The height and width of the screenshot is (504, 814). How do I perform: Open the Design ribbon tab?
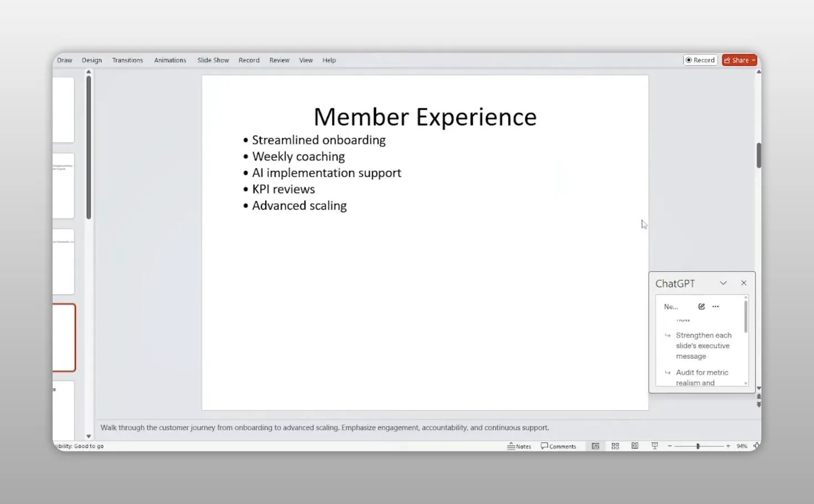[92, 60]
